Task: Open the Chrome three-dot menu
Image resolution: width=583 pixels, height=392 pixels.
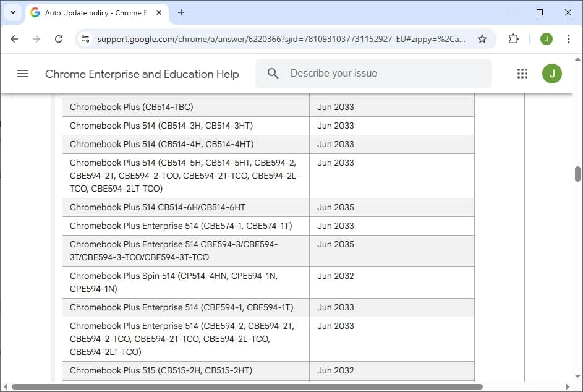Action: coord(569,39)
